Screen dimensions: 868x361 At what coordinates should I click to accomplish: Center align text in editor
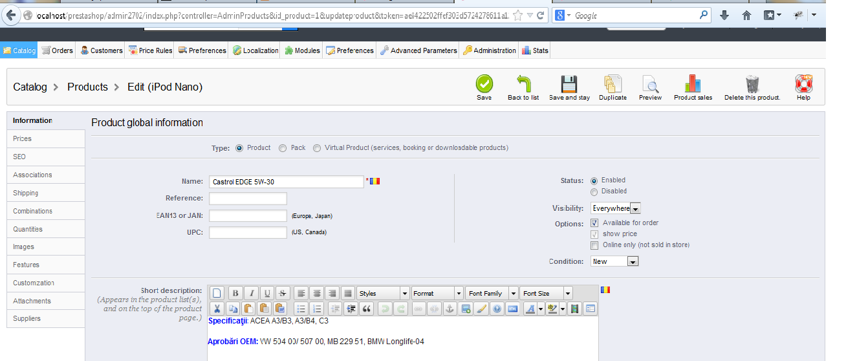pyautogui.click(x=316, y=293)
